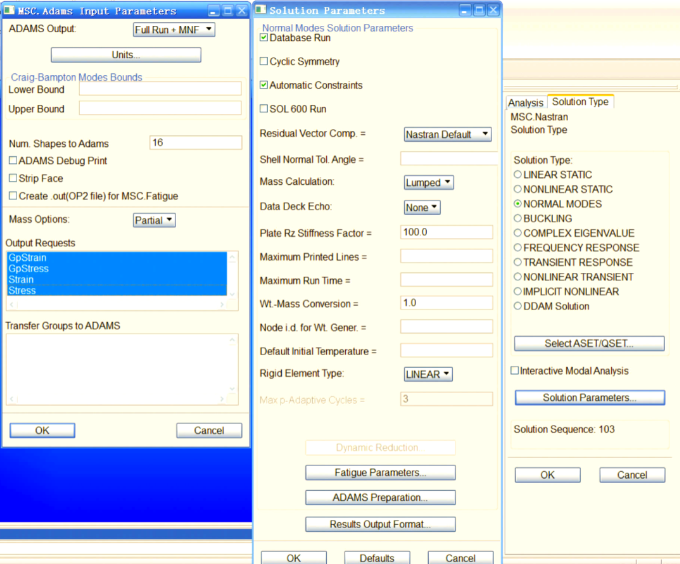The width and height of the screenshot is (680, 564).
Task: Click the Select ASET/QSET... button
Action: pyautogui.click(x=589, y=343)
